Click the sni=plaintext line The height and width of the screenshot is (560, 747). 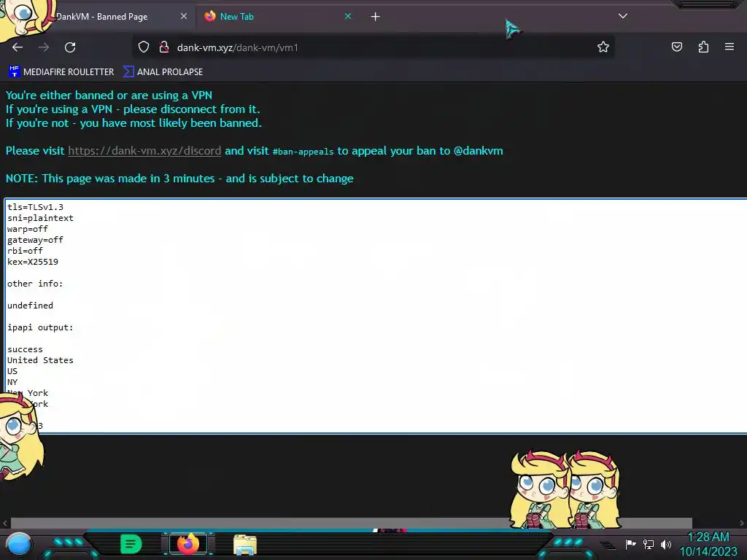pos(41,218)
